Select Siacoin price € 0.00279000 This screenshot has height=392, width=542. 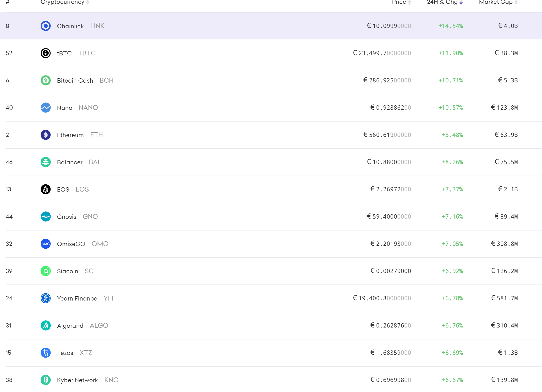click(x=391, y=271)
